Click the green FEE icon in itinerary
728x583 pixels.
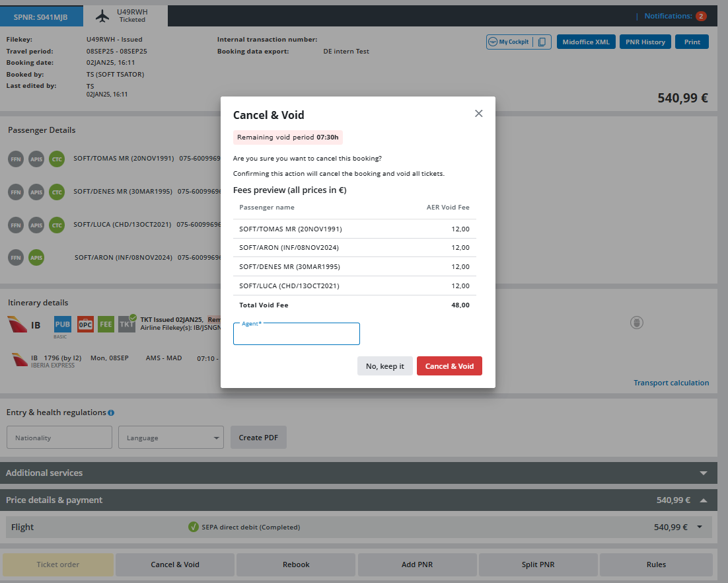click(x=106, y=324)
